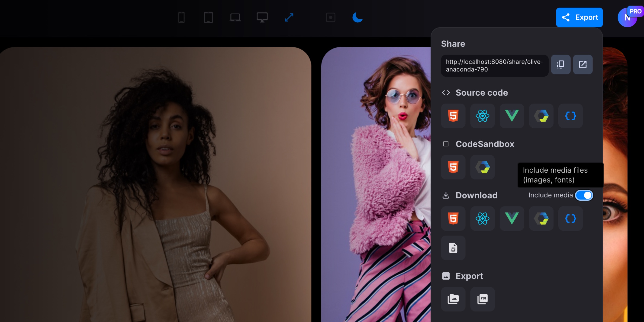This screenshot has width=644, height=322.
Task: Copy the share link to clipboard
Action: [x=560, y=64]
